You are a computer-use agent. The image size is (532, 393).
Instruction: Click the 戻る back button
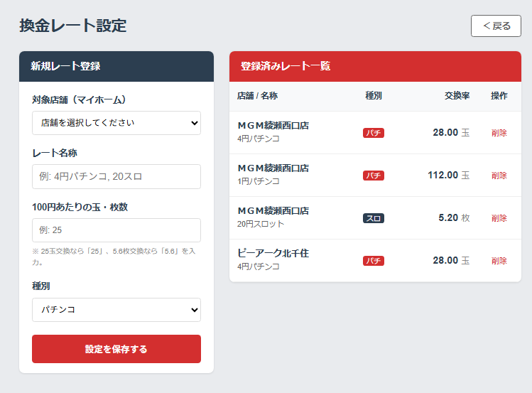(496, 26)
